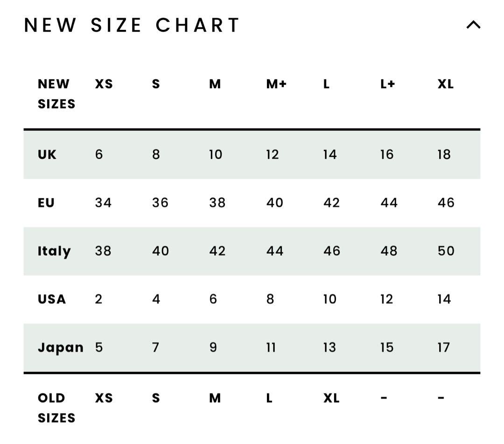Select the Japan row label
504x444 pixels.
pos(60,347)
